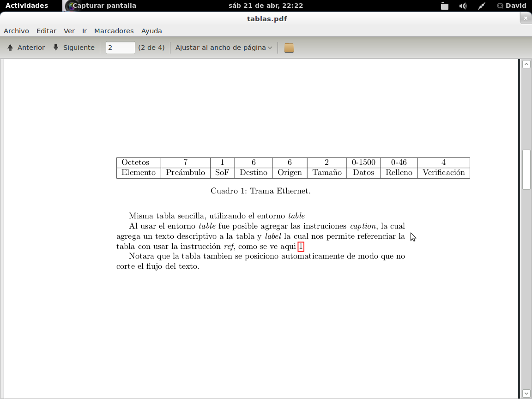Open the zoom dropdown Ajustar al ancho de página
This screenshot has height=399, width=532.
[224, 48]
